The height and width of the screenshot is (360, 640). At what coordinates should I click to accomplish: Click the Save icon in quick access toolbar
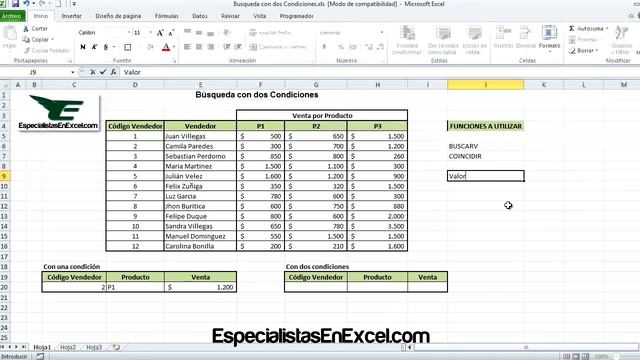15,4
